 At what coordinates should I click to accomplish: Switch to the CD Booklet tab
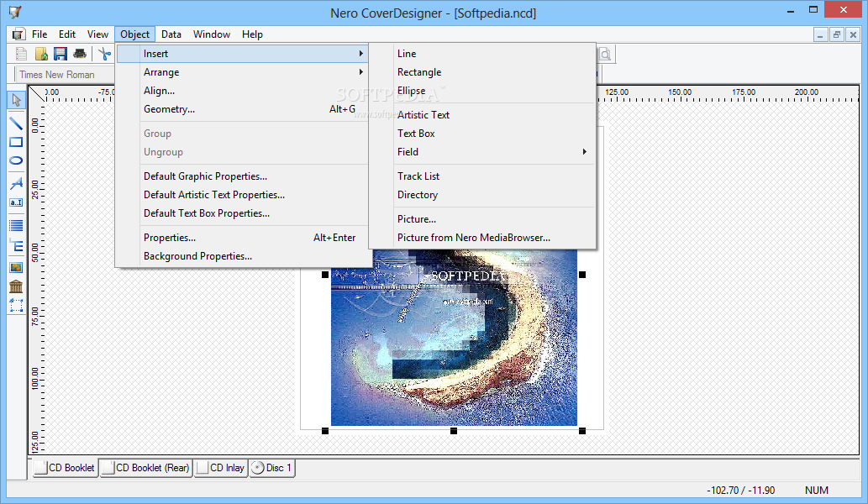pos(65,468)
